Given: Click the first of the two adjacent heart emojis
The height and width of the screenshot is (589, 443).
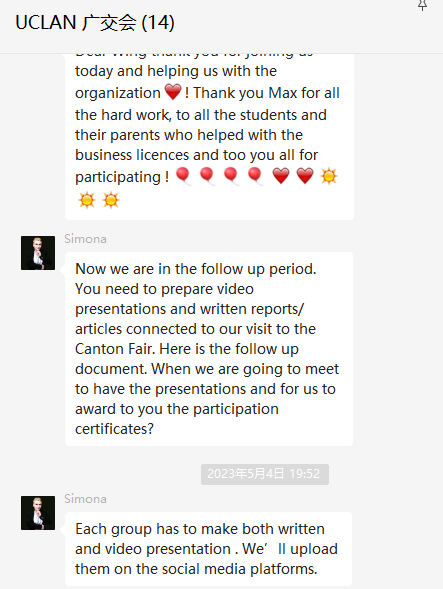Looking at the screenshot, I should coord(281,176).
